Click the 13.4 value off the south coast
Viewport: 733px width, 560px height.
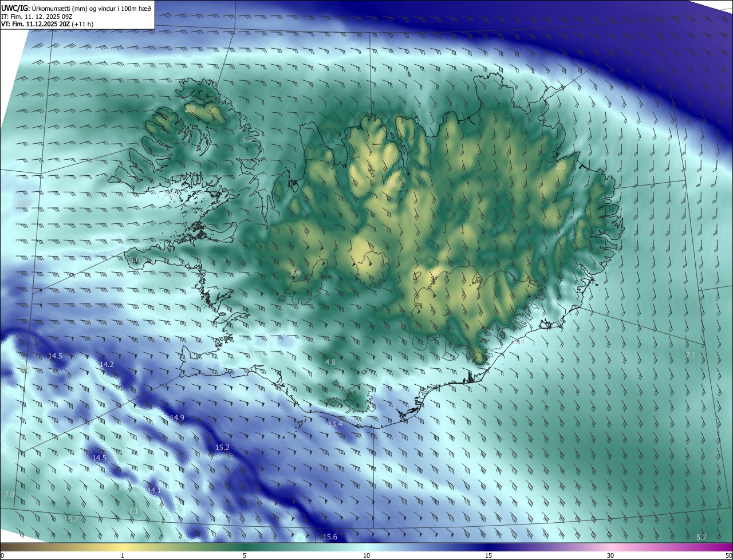(336, 424)
